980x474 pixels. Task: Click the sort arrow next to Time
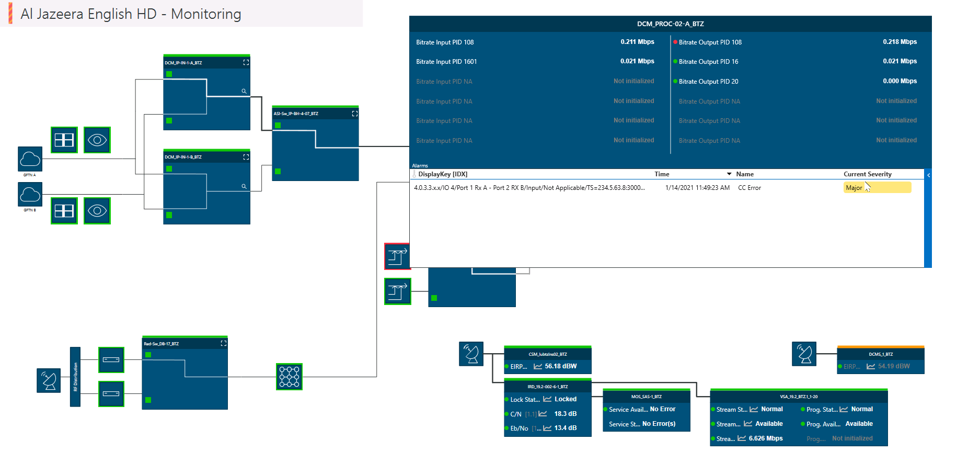coord(729,174)
